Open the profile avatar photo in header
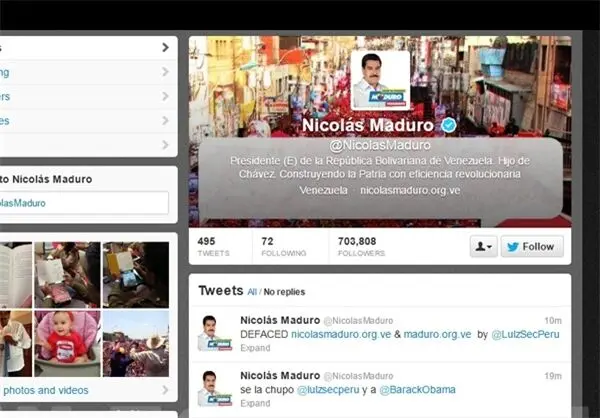The height and width of the screenshot is (418, 600). coord(380,80)
